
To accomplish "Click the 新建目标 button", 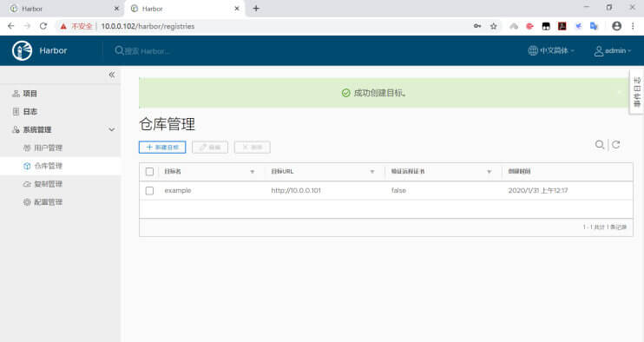I will pyautogui.click(x=162, y=148).
